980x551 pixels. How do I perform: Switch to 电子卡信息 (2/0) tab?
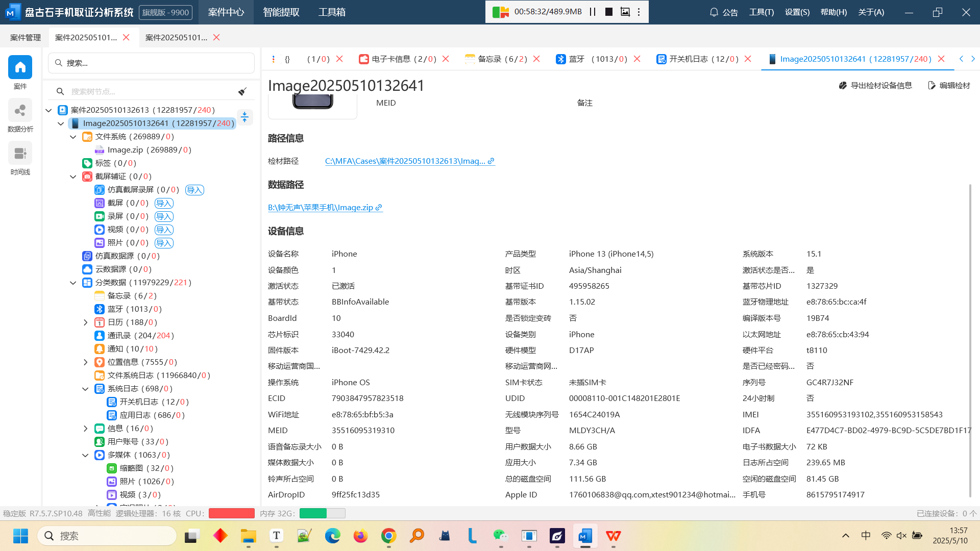point(398,59)
